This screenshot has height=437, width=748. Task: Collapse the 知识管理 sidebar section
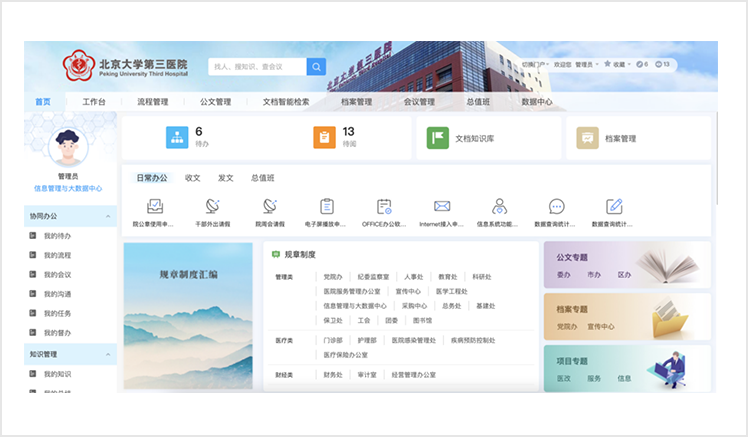[x=70, y=354]
